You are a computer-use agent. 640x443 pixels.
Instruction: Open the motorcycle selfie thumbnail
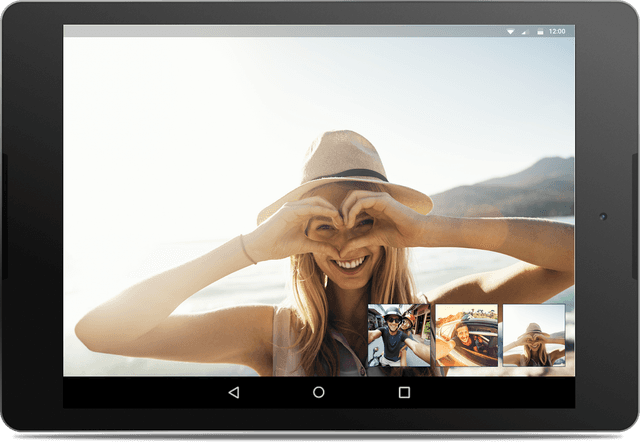pos(399,335)
